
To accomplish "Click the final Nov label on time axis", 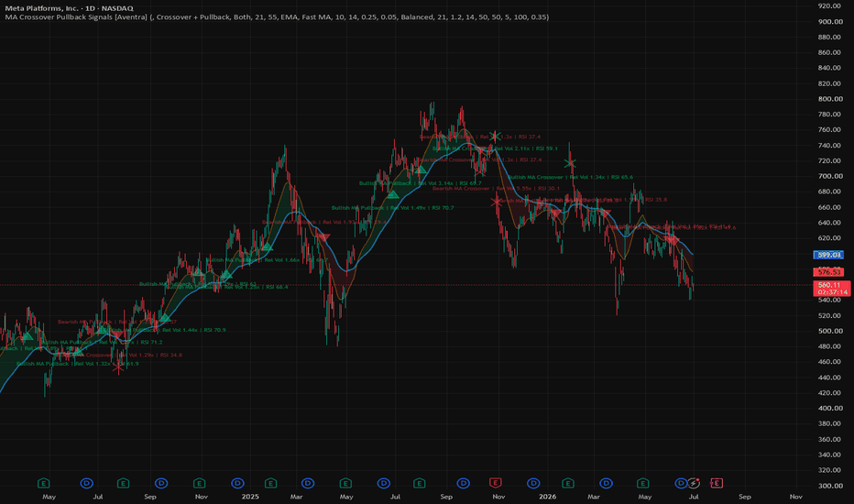I will click(795, 497).
